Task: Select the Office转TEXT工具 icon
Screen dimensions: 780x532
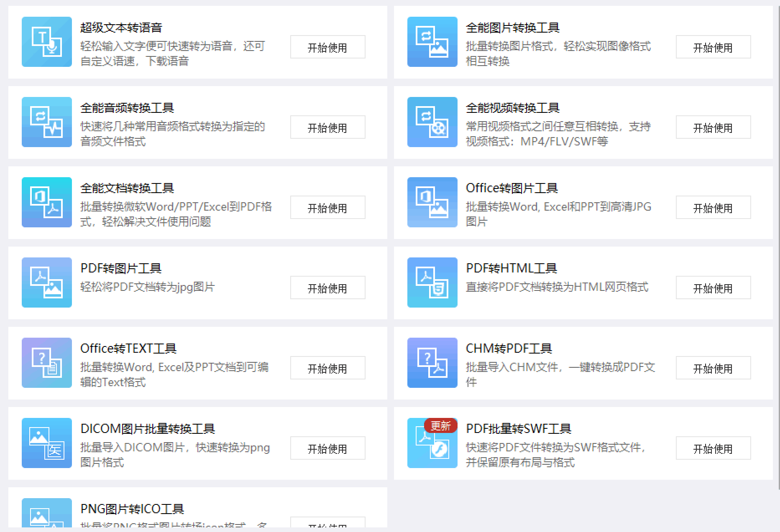Action: click(x=47, y=363)
